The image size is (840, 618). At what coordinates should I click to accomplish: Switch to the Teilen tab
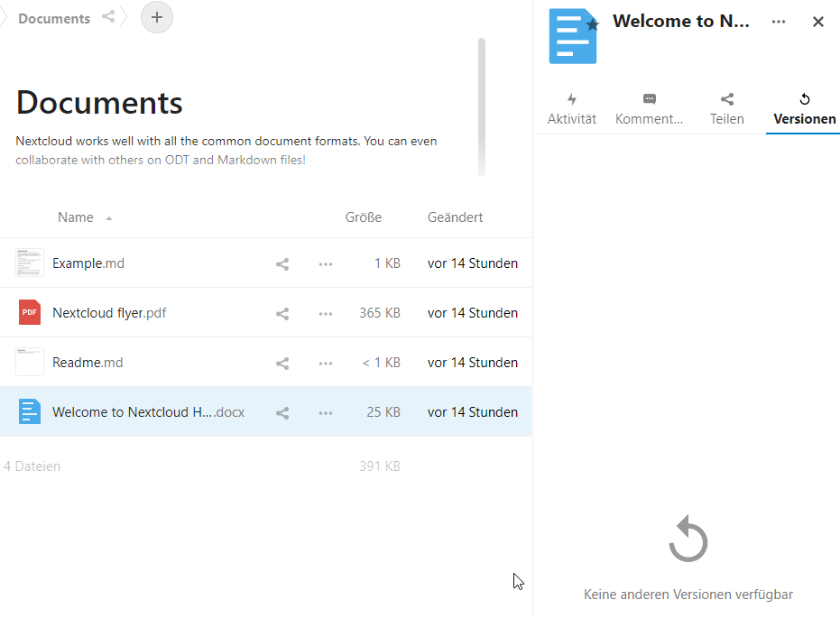pyautogui.click(x=727, y=109)
